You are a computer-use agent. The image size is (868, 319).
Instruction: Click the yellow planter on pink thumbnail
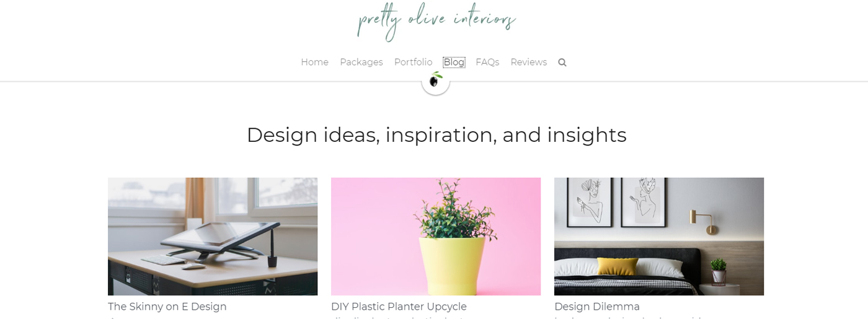coord(436,237)
